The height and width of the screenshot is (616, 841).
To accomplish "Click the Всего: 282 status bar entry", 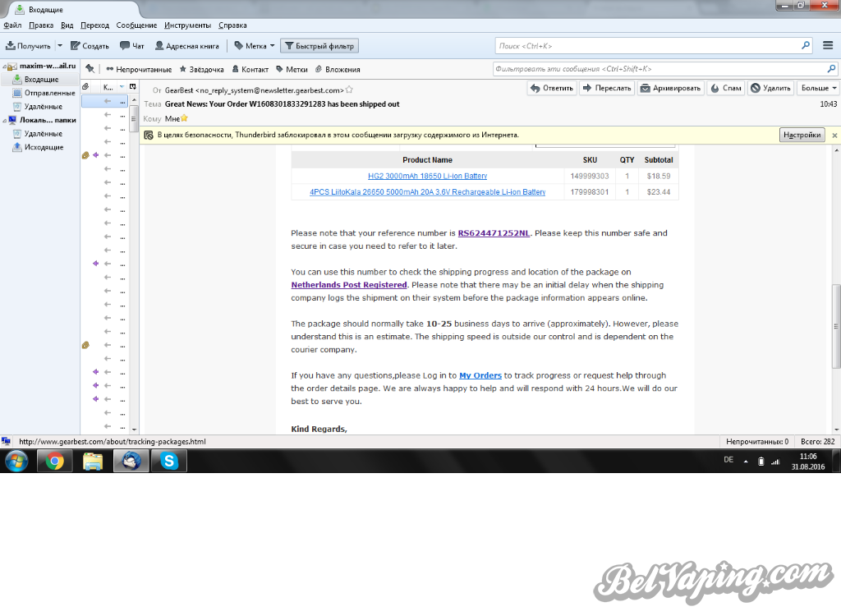I will (x=817, y=442).
